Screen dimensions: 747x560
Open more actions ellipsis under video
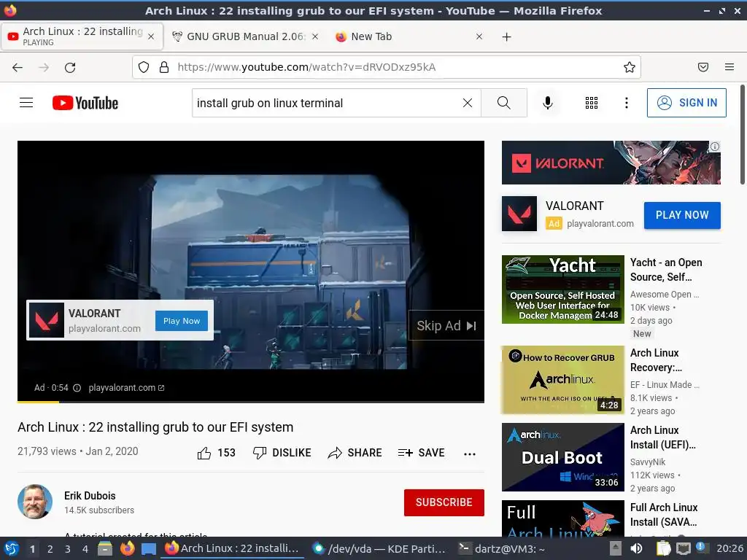(470, 454)
